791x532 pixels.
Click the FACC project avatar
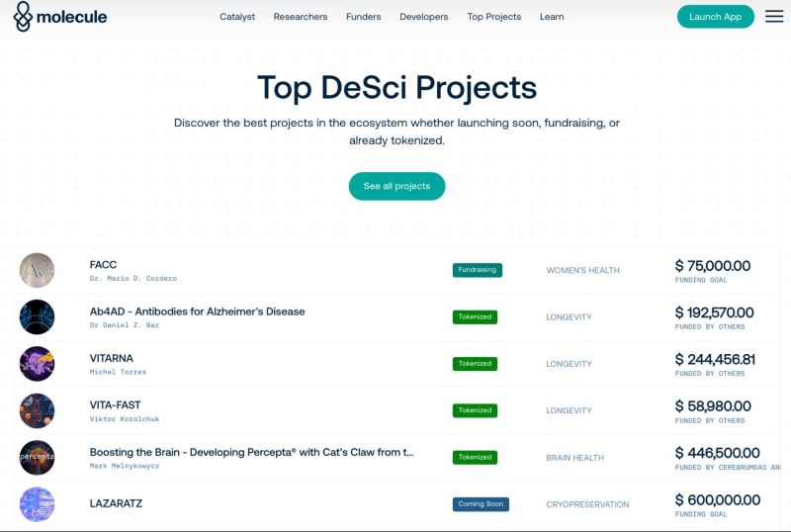[x=38, y=270]
